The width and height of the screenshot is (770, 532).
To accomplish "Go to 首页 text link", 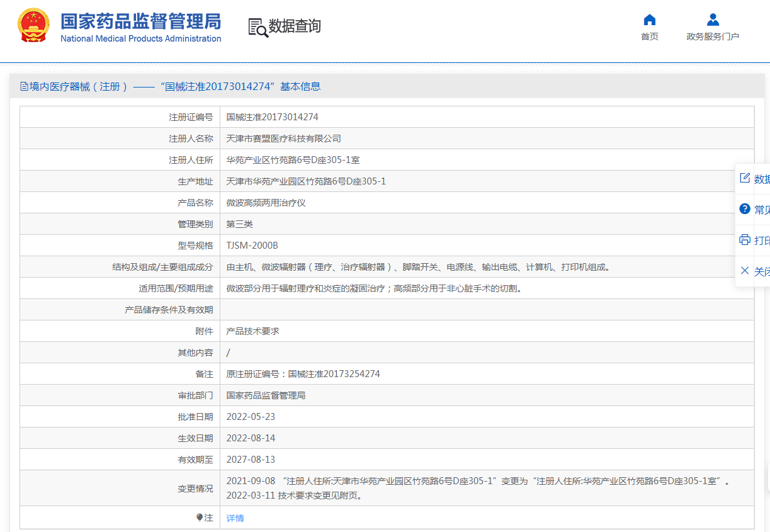I will coord(650,37).
